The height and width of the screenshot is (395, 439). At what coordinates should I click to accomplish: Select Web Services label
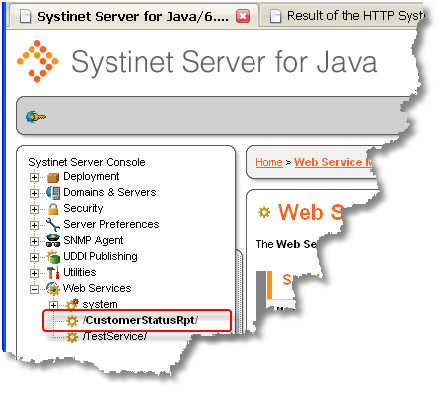click(x=97, y=288)
